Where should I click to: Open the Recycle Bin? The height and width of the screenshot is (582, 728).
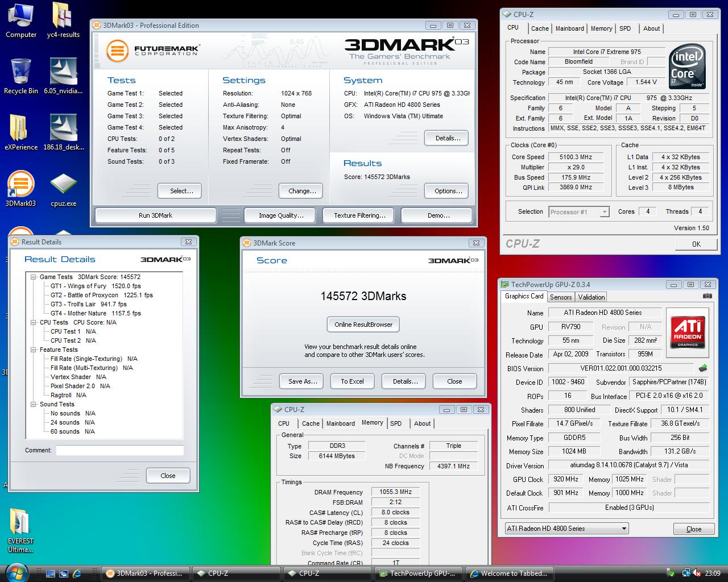[21, 76]
